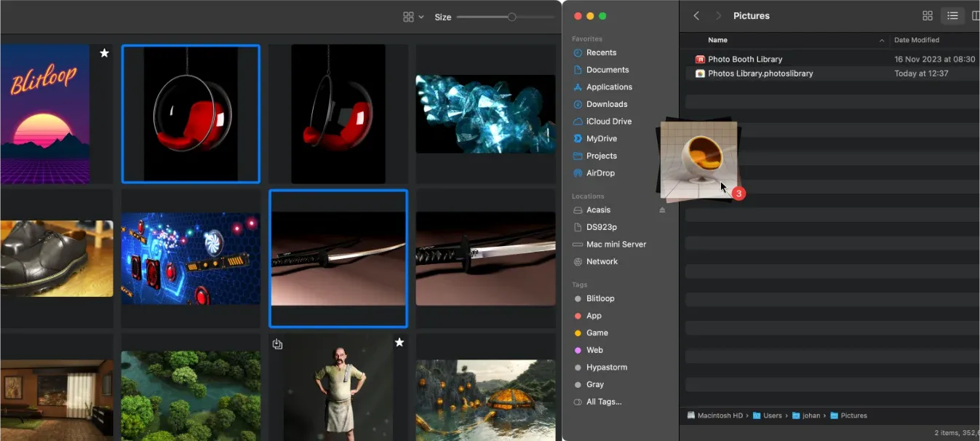980x441 pixels.
Task: Open the grid view options dropdown
Action: [413, 17]
